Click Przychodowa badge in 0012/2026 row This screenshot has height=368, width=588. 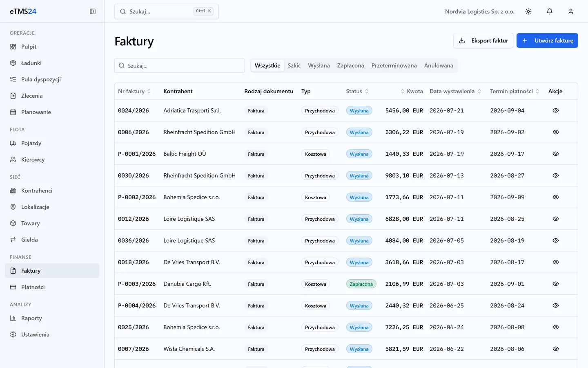pyautogui.click(x=320, y=219)
